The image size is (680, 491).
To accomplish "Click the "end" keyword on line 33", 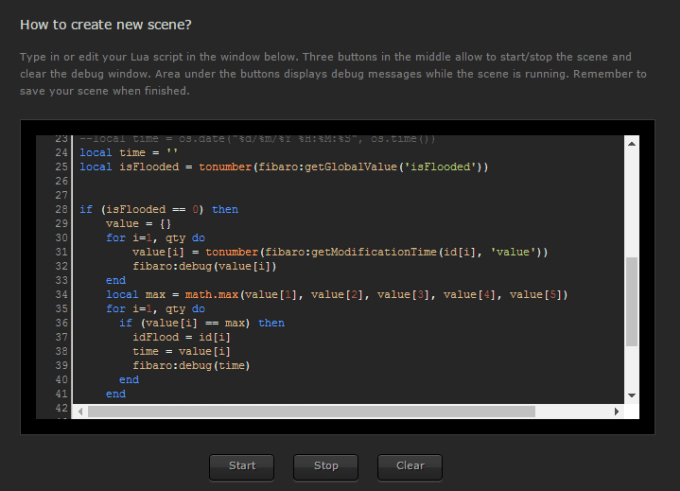I will 116,281.
